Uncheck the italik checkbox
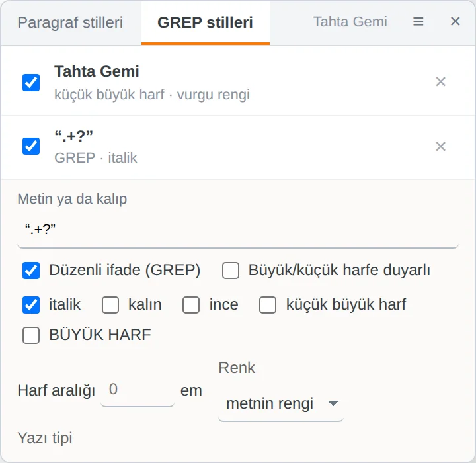476x463 pixels. pos(31,305)
